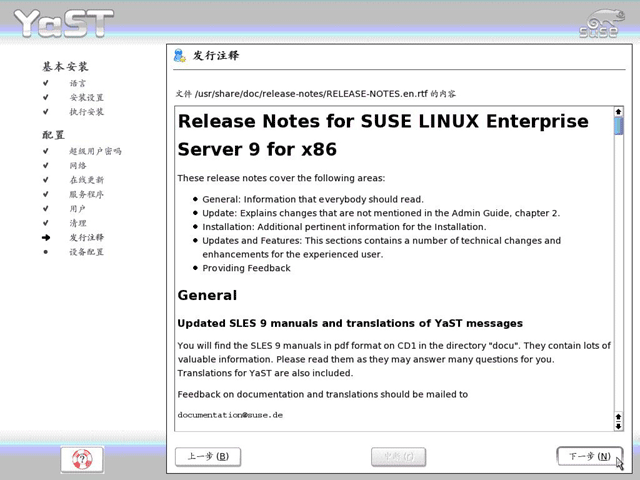Click the checkmark next to 语言
This screenshot has height=480, width=640.
pyautogui.click(x=46, y=83)
